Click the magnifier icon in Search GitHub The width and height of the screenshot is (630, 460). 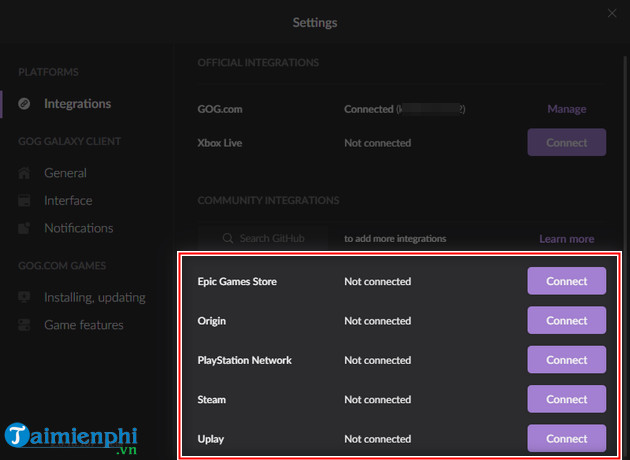[228, 238]
